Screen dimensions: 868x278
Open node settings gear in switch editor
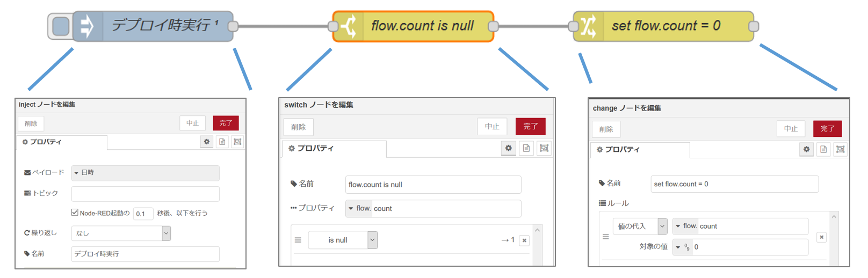509,148
